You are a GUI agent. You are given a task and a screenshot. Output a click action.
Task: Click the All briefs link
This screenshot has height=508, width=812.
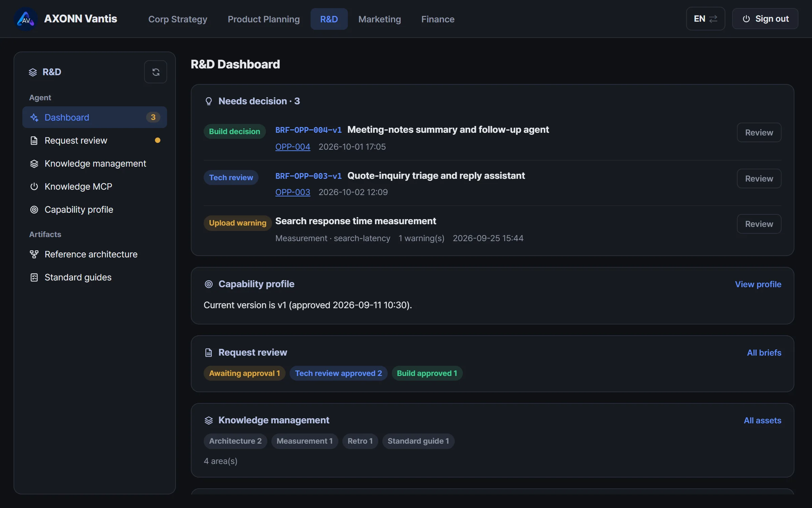click(764, 353)
